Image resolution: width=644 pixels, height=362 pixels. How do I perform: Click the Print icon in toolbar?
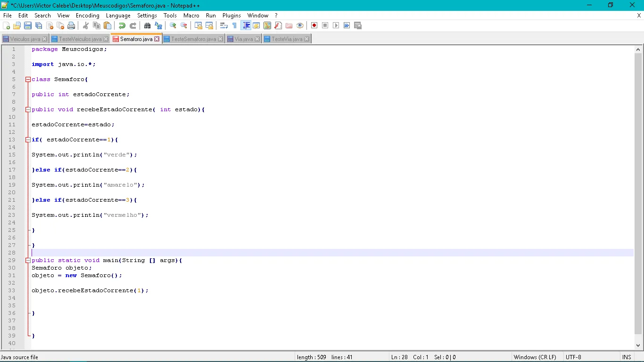click(x=71, y=25)
